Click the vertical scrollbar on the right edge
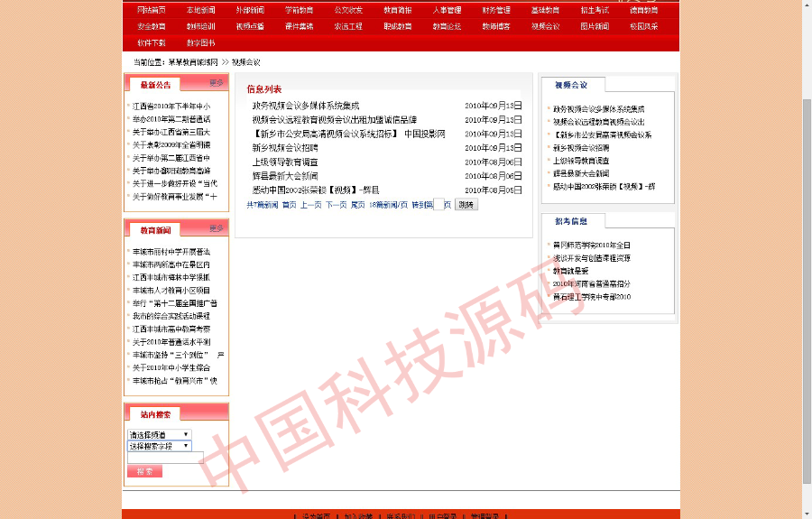The image size is (812, 519). click(x=807, y=271)
